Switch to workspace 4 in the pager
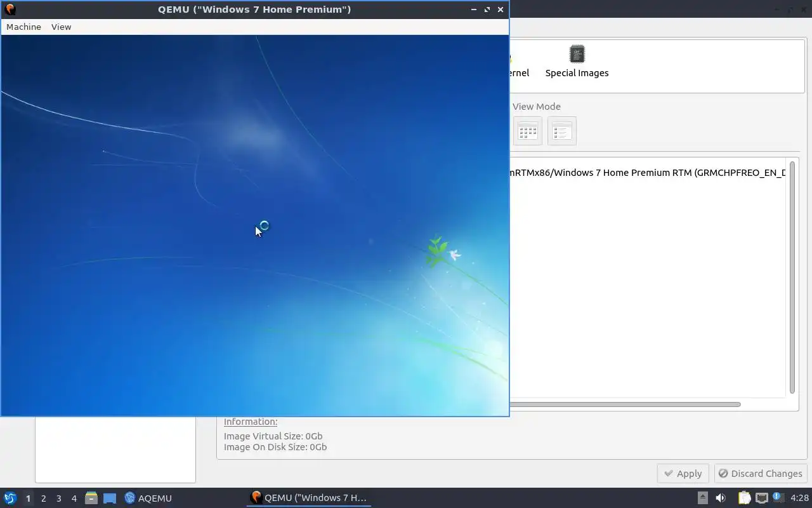This screenshot has width=812, height=508. coord(74,498)
